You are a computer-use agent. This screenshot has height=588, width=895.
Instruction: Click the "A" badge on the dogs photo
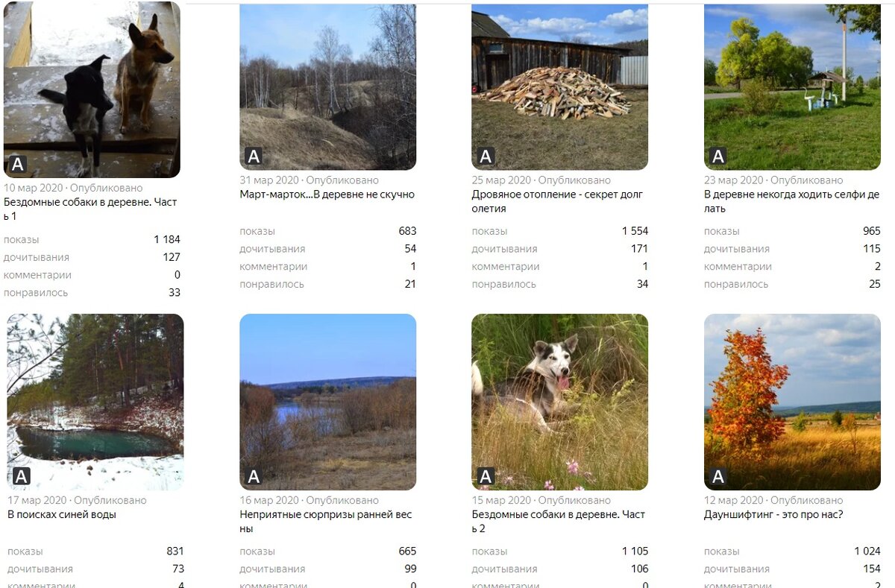click(x=18, y=165)
